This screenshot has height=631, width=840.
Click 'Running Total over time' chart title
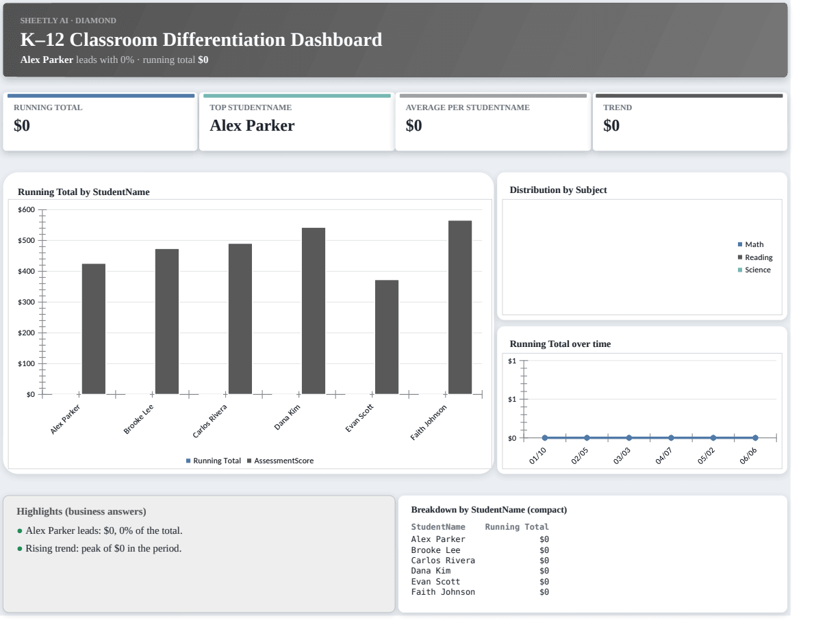pos(560,344)
